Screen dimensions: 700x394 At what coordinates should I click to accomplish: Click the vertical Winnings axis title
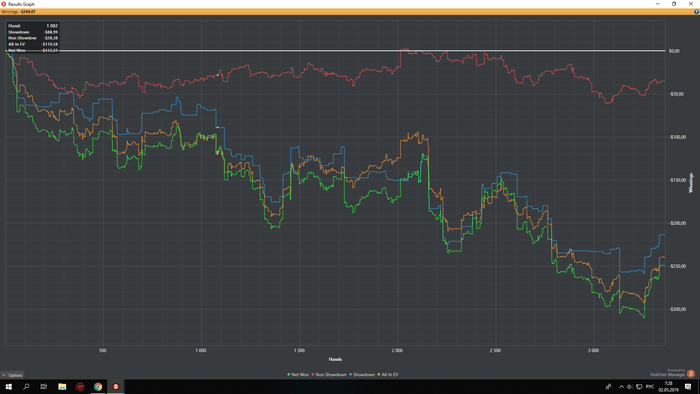[691, 183]
